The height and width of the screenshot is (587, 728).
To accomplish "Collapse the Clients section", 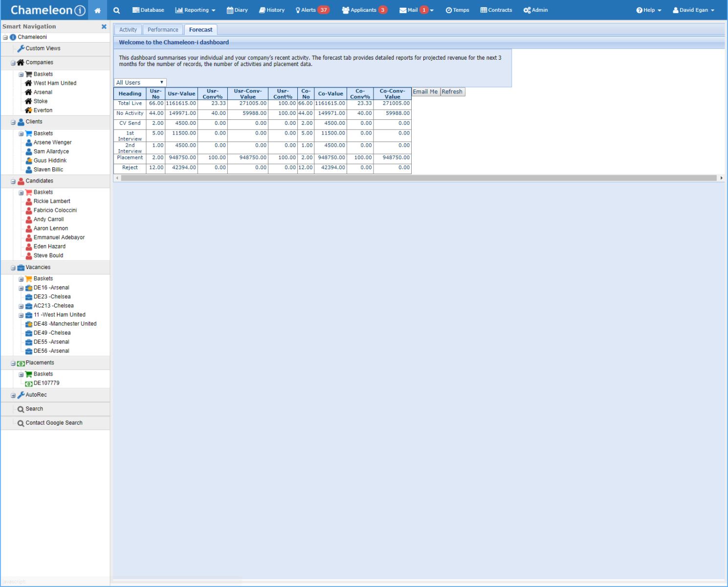I will tap(13, 122).
